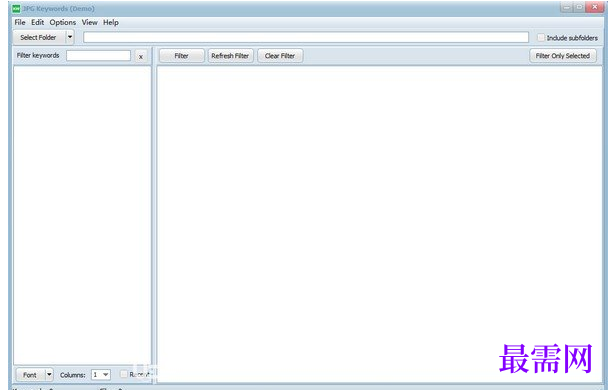Open the View menu
611x390 pixels.
[x=90, y=23]
